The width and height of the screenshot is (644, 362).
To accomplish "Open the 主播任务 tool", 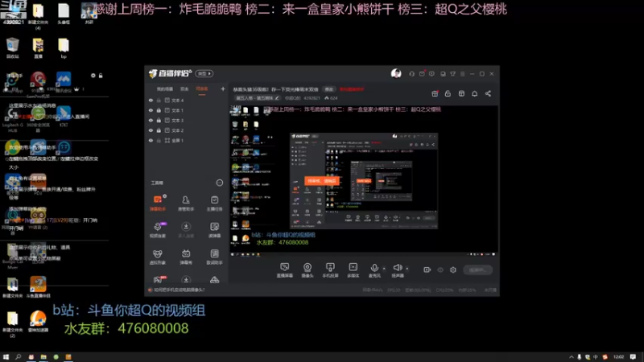I will [214, 204].
